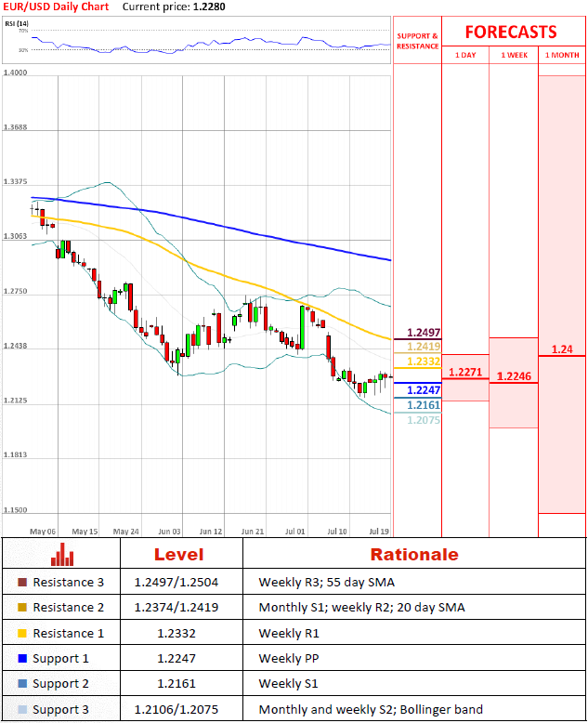
Task: Click the Level column header
Action: pos(178,554)
